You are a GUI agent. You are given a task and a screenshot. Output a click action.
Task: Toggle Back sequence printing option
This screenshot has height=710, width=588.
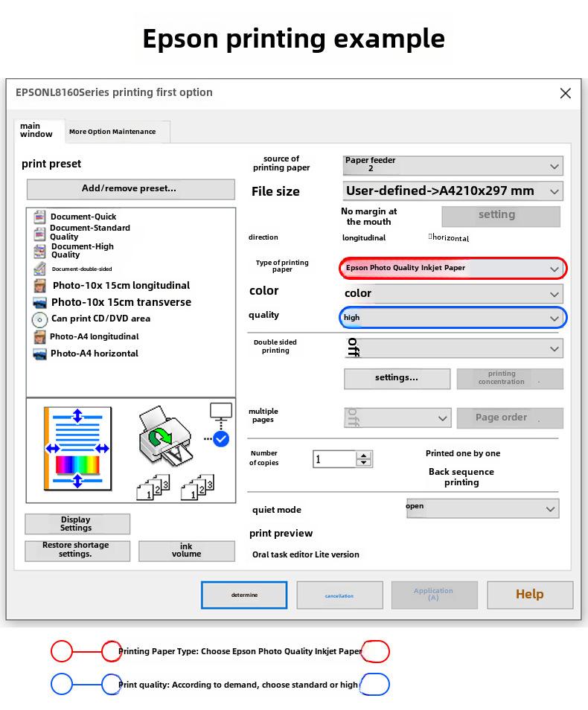(x=461, y=477)
